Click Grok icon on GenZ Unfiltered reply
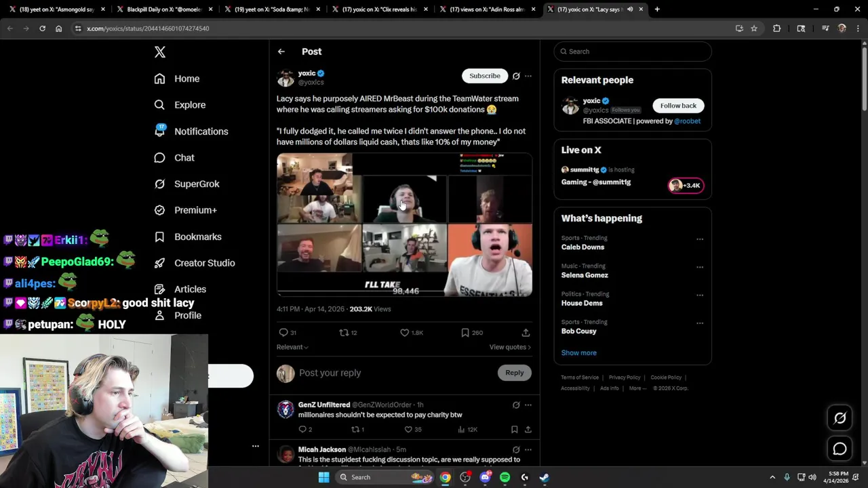The image size is (868, 488). pos(516,405)
